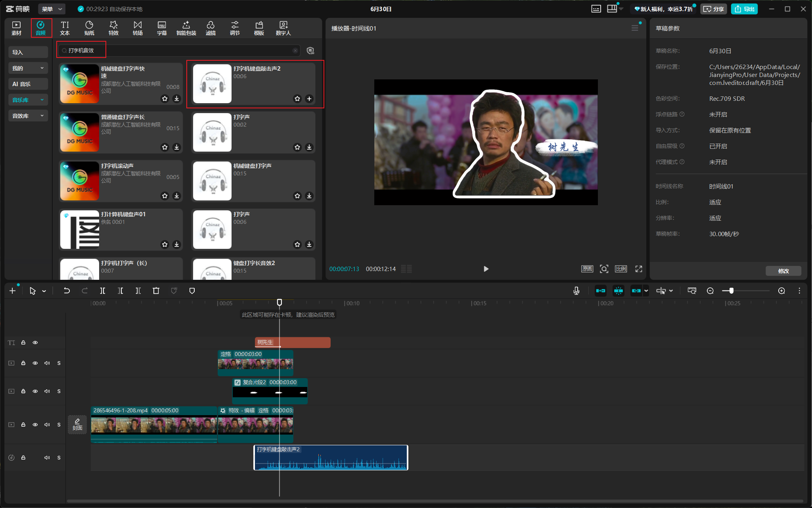Zoom out the timeline
This screenshot has width=812, height=508.
pyautogui.click(x=710, y=291)
